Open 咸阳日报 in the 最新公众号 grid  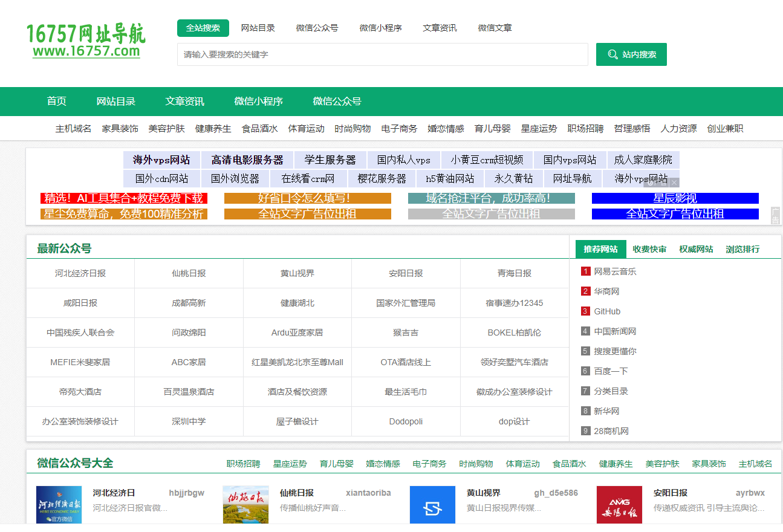(80, 303)
